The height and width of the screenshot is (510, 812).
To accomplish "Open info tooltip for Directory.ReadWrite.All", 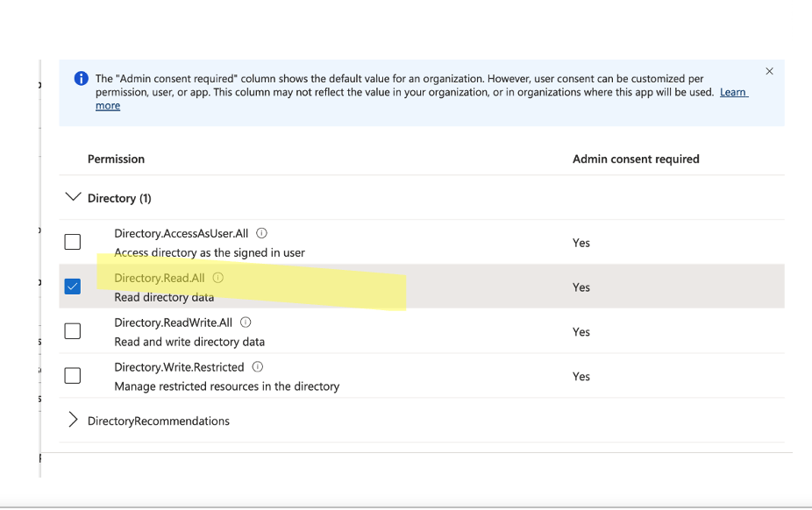I will pyautogui.click(x=246, y=322).
